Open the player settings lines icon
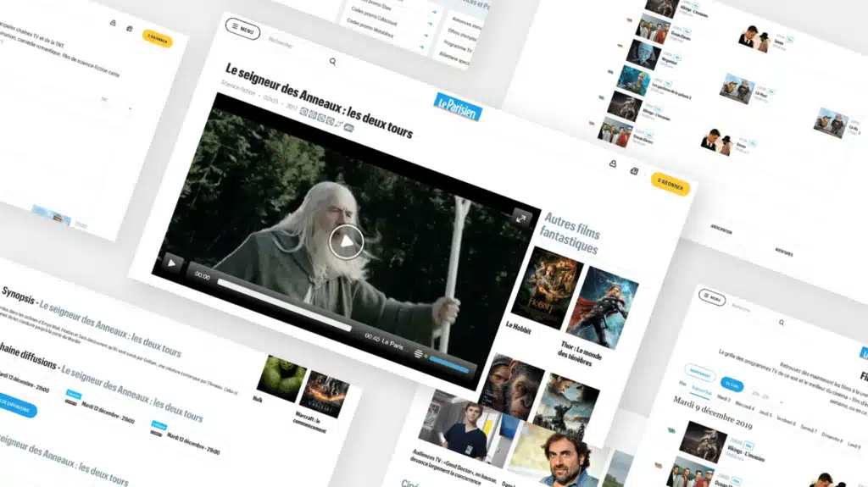The image size is (868, 487). tap(419, 353)
